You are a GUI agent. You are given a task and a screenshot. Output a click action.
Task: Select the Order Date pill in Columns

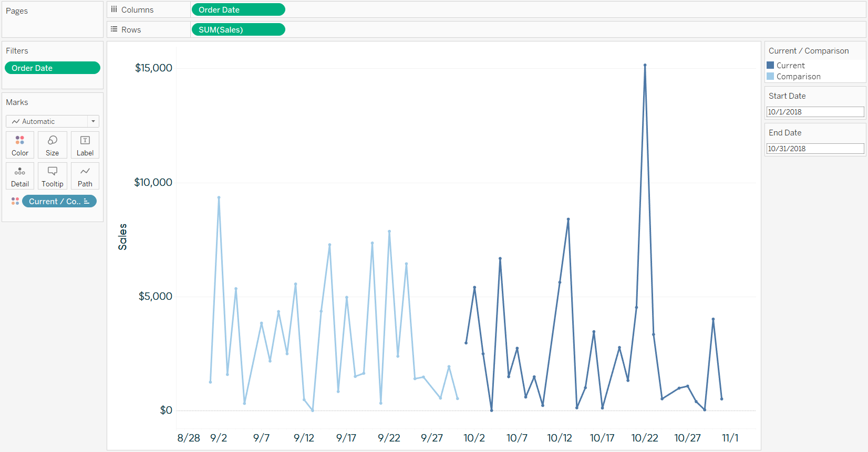tap(238, 10)
